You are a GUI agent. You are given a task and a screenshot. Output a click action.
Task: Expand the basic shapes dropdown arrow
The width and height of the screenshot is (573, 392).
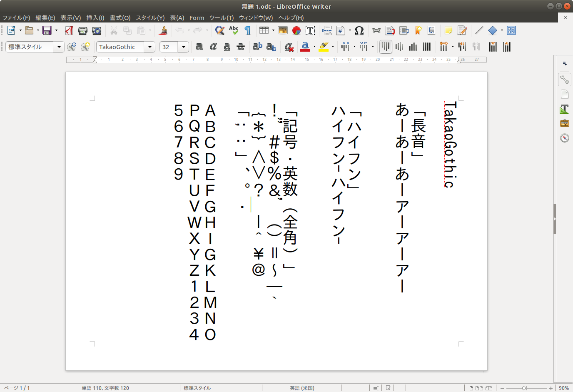point(502,30)
